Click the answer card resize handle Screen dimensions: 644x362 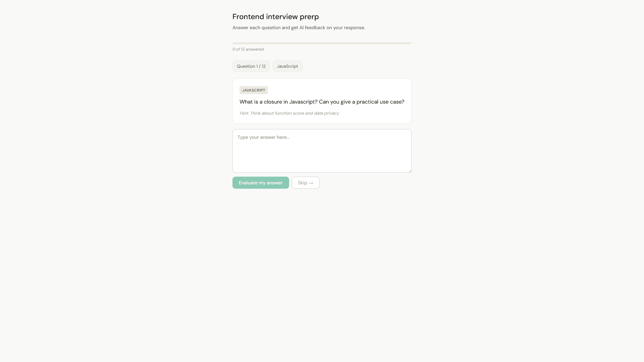pyautogui.click(x=410, y=171)
